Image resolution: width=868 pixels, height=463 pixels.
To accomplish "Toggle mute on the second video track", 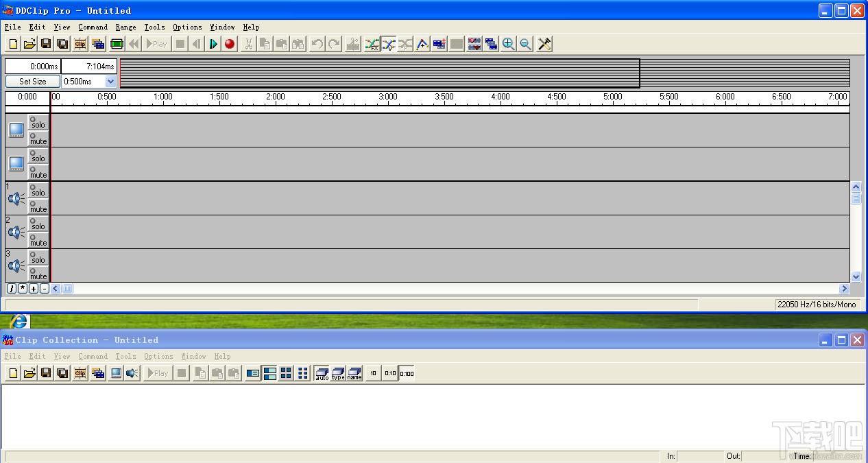I will tap(38, 172).
